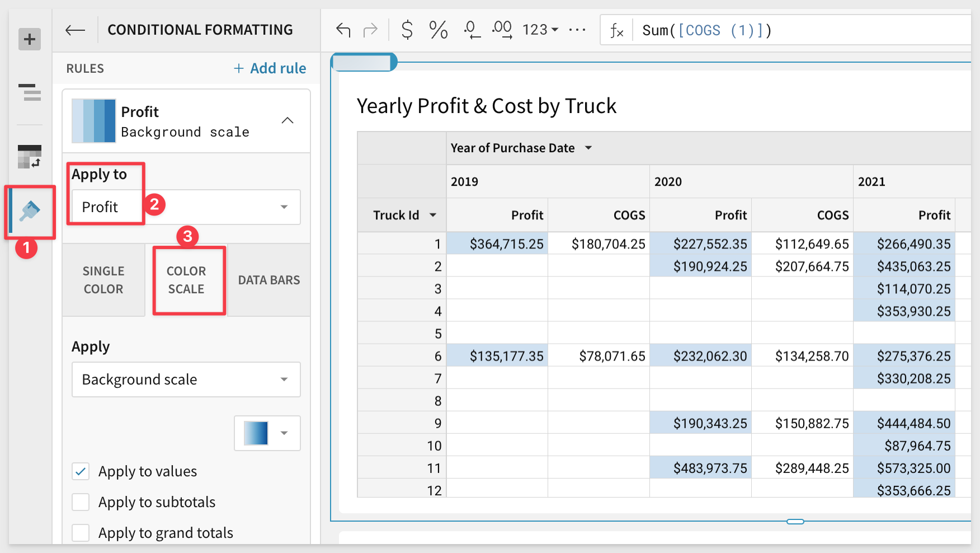Click the plus add element icon
Image resolution: width=980 pixels, height=553 pixels.
tap(30, 39)
